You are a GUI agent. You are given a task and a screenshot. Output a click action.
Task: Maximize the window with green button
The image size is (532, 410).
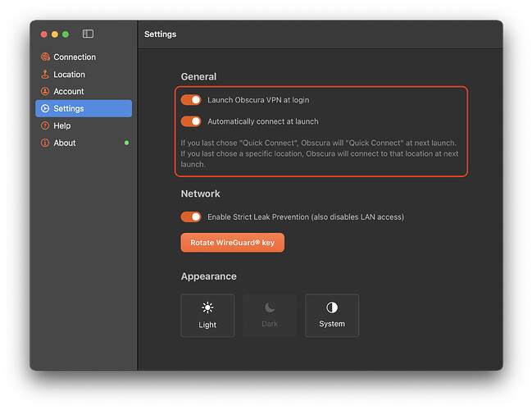coord(66,34)
